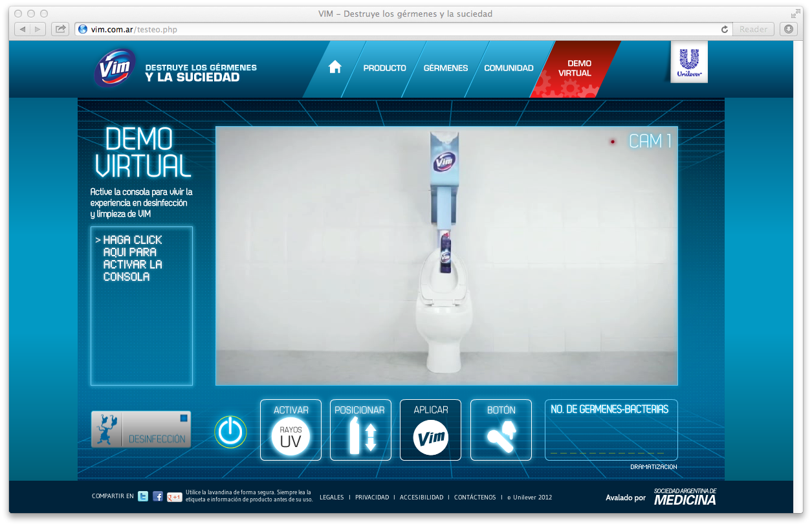Click the ACTIVAR Rayos UV button
Viewport: 812px width, 526px height.
pyautogui.click(x=291, y=430)
